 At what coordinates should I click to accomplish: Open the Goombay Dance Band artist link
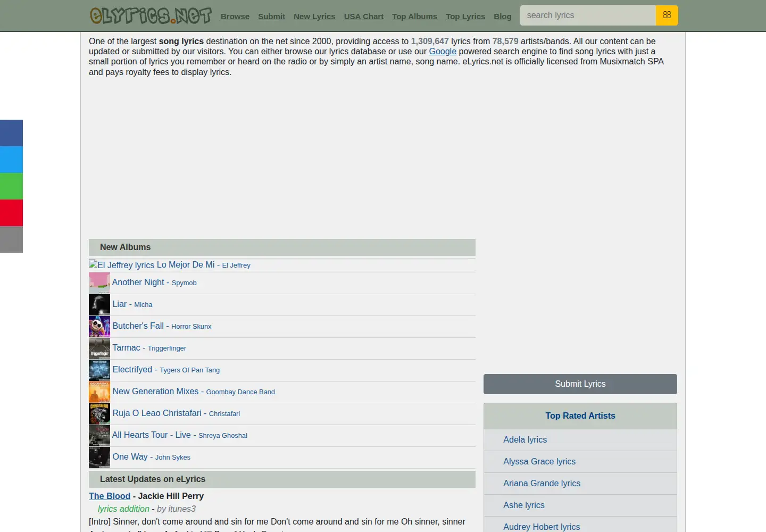(x=240, y=392)
